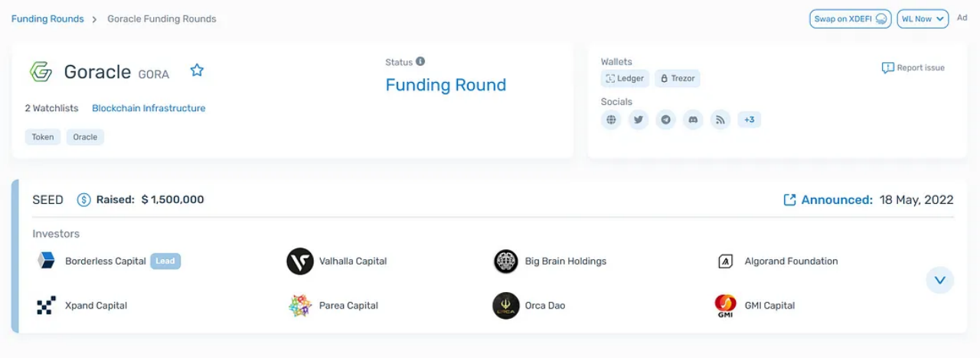Select the Oracle tag
The height and width of the screenshot is (358, 980).
[85, 137]
